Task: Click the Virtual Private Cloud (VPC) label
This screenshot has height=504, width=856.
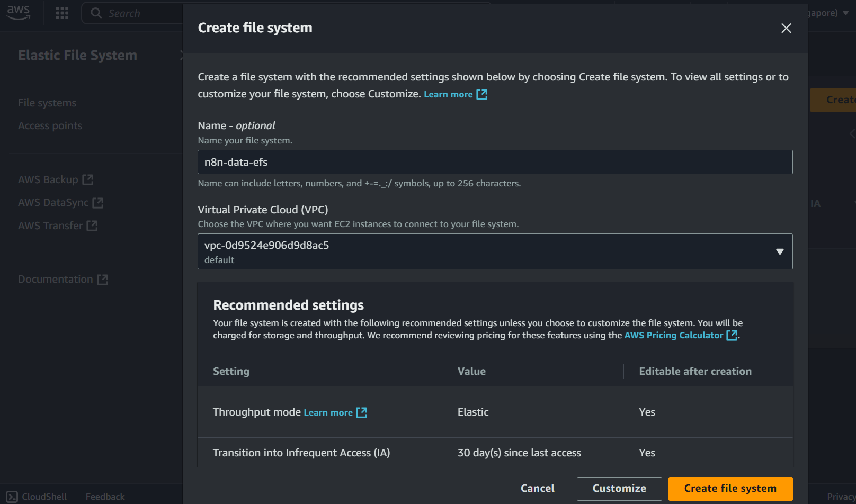Action: tap(263, 210)
